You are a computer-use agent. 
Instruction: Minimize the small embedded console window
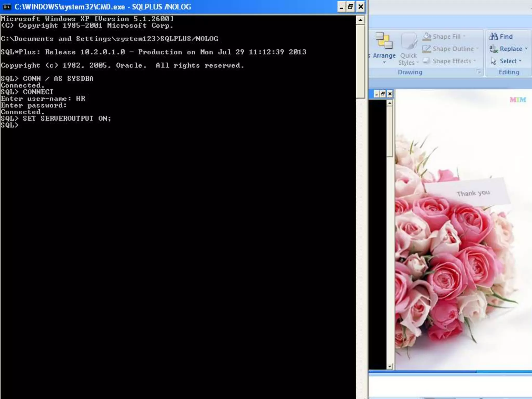(x=376, y=94)
